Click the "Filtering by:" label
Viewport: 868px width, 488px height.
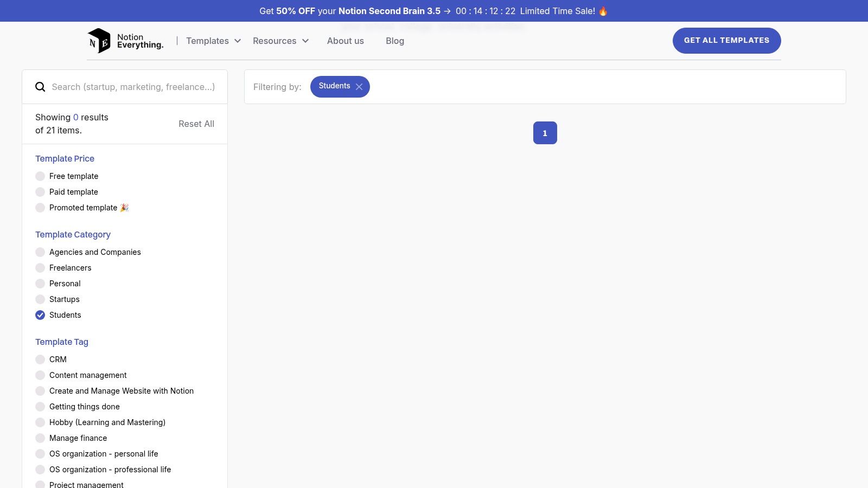pyautogui.click(x=277, y=87)
